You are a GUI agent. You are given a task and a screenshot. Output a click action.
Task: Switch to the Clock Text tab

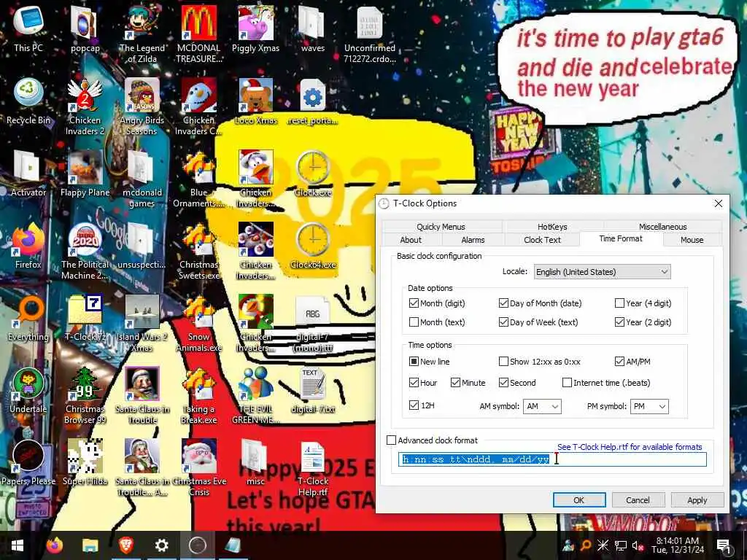click(x=542, y=239)
